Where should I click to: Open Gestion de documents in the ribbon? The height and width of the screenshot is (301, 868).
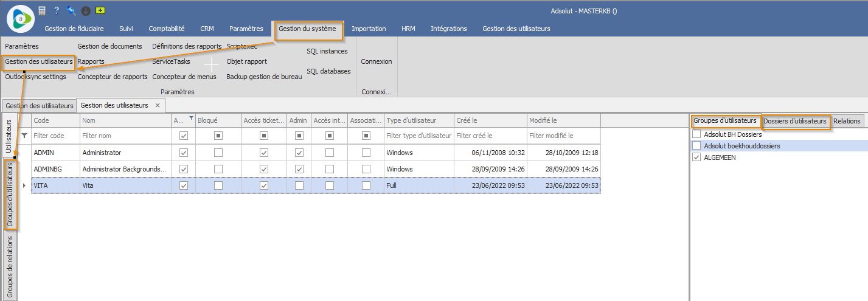click(109, 46)
